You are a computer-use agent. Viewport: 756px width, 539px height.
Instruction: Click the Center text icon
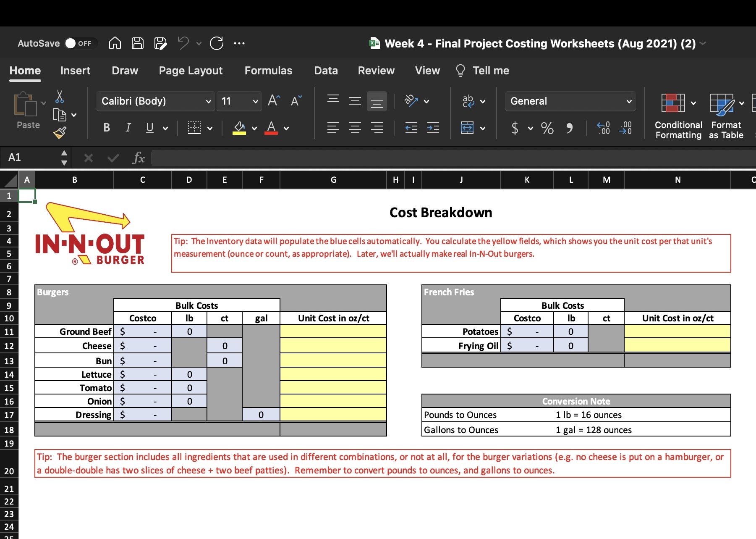click(355, 128)
